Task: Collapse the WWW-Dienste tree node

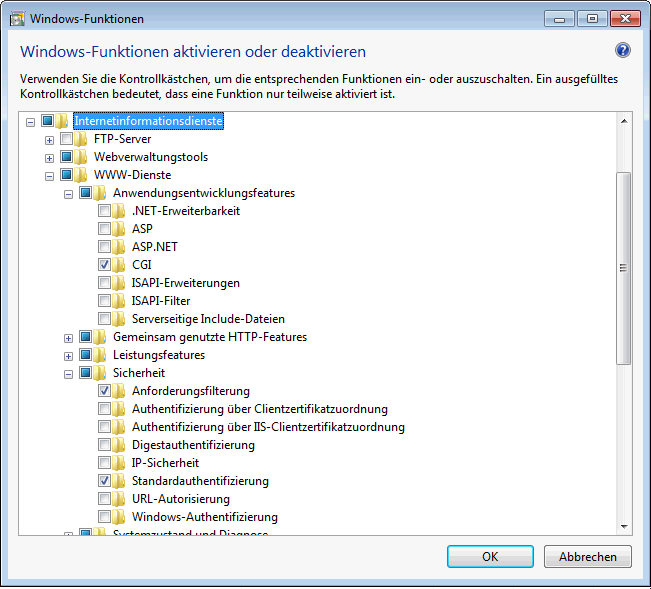Action: [x=49, y=175]
